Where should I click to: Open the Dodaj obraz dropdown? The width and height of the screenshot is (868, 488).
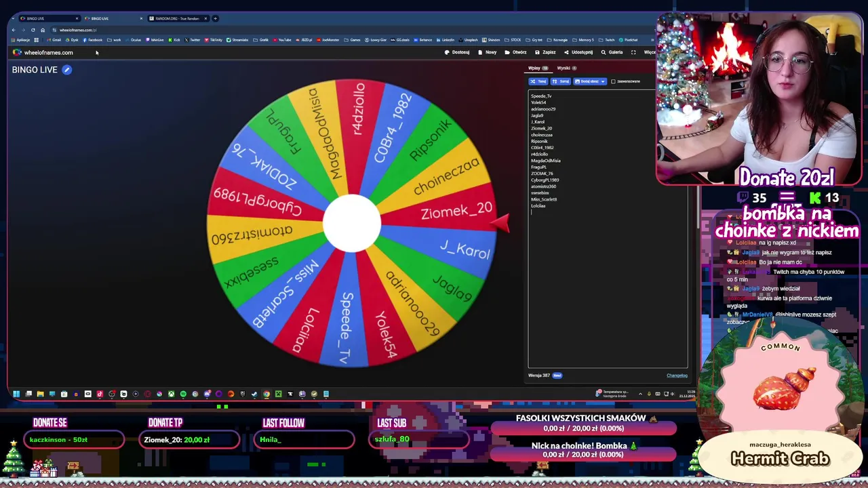590,81
